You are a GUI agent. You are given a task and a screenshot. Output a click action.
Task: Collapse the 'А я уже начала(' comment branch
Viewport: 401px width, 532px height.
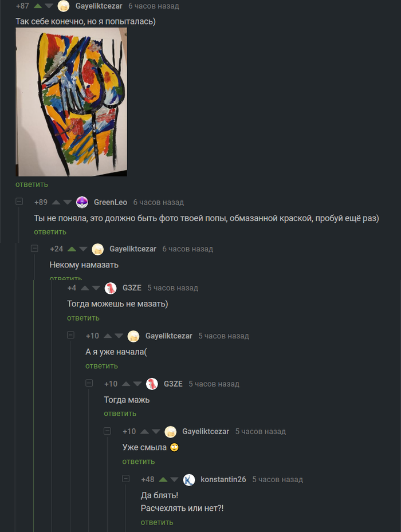[x=70, y=335]
